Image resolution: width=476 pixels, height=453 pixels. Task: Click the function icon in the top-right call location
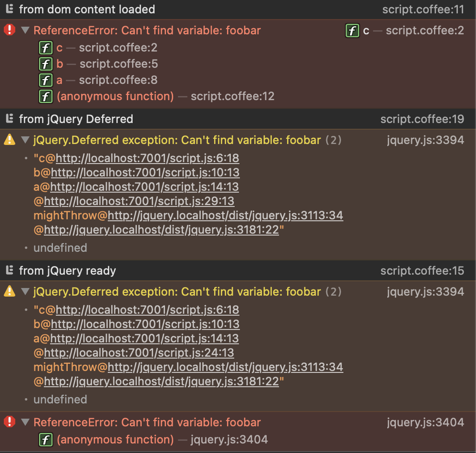tap(352, 31)
